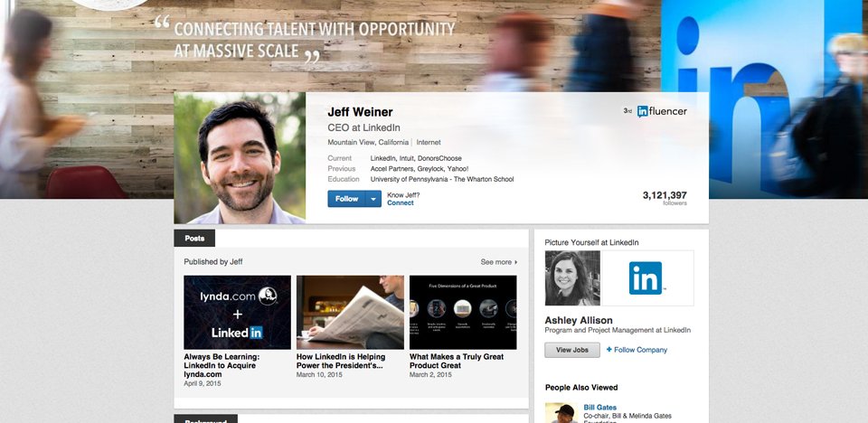Image resolution: width=868 pixels, height=423 pixels.
Task: Click the Mountain View, California location
Action: click(x=368, y=142)
